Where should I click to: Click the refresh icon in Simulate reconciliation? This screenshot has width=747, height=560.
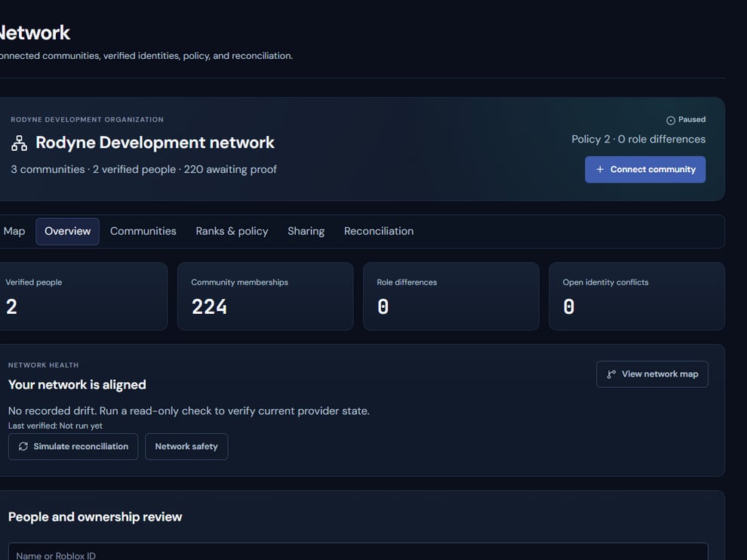(23, 446)
